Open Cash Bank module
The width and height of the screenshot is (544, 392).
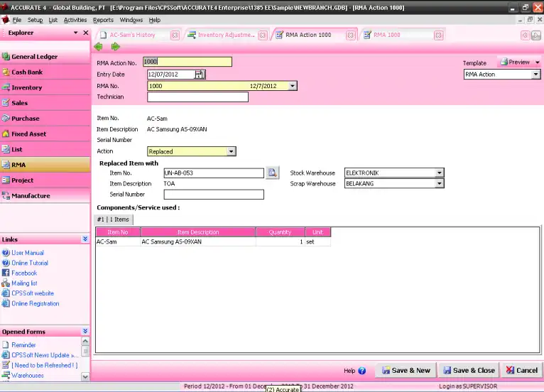click(45, 72)
